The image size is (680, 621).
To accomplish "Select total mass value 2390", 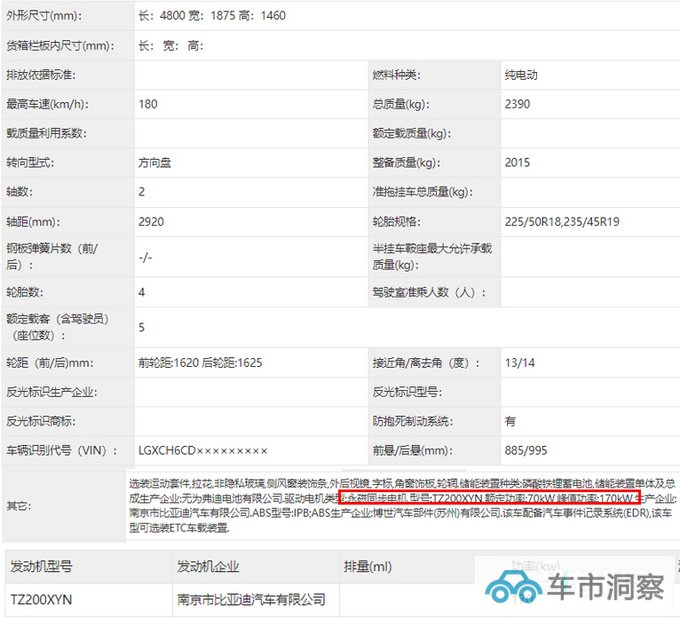I will click(x=517, y=104).
